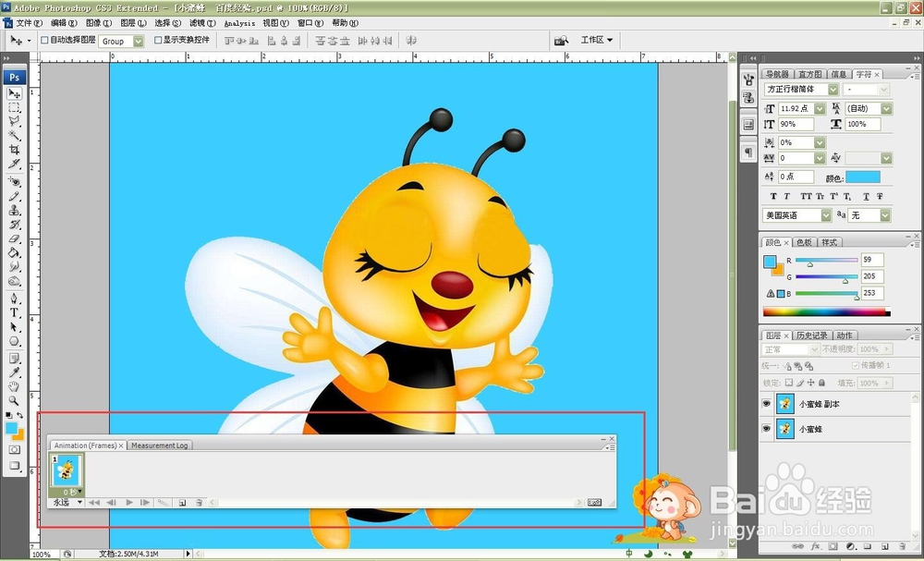Convert to timeline animation button

(594, 503)
